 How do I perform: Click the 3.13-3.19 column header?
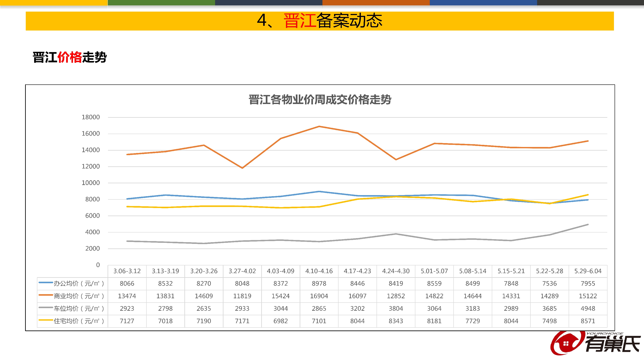pos(166,271)
